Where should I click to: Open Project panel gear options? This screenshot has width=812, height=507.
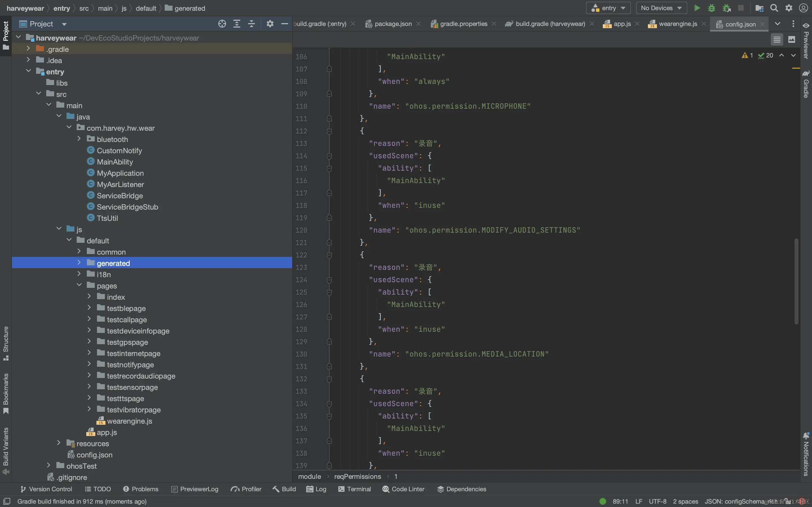coord(270,24)
